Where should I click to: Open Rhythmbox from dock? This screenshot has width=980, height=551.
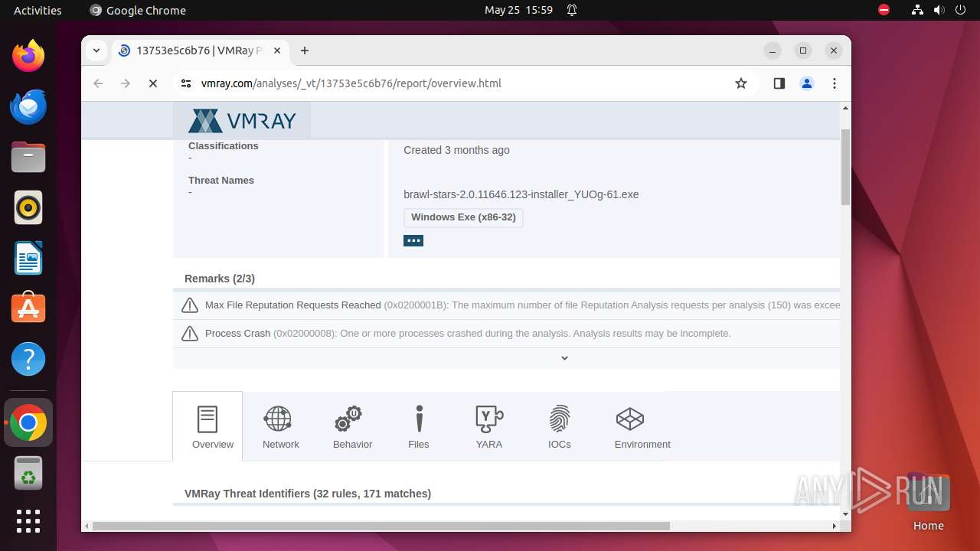28,207
